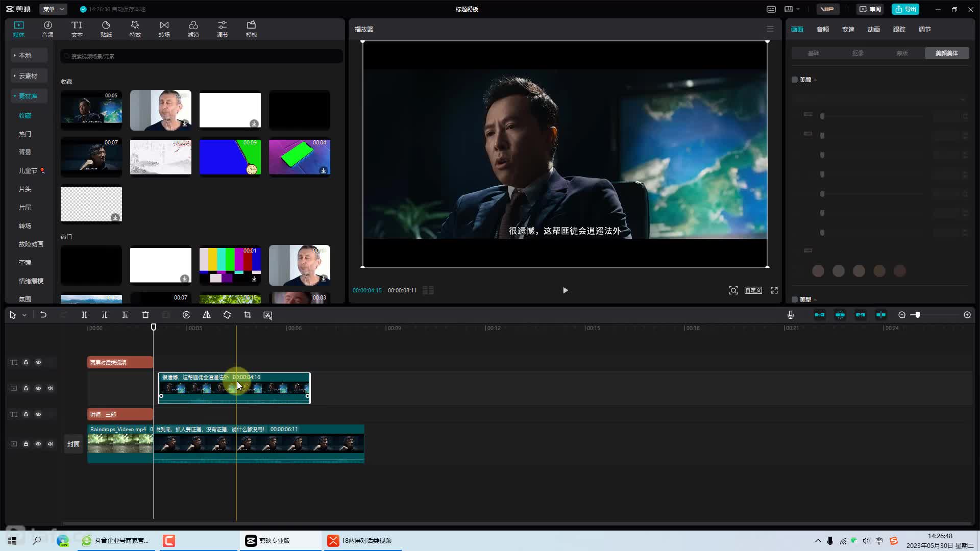Switch to the 动画 animation tab
980x551 pixels.
tap(874, 30)
